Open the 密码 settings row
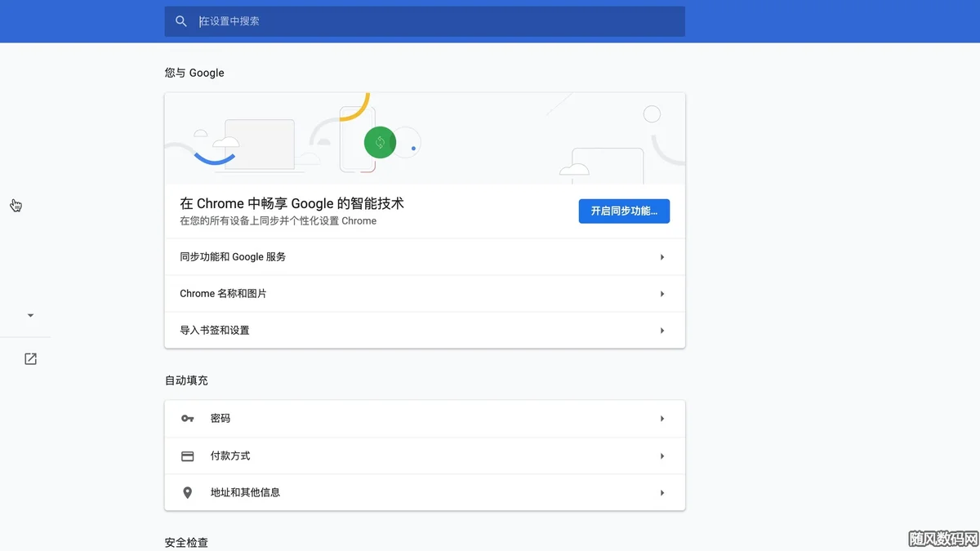980x551 pixels. click(x=425, y=419)
